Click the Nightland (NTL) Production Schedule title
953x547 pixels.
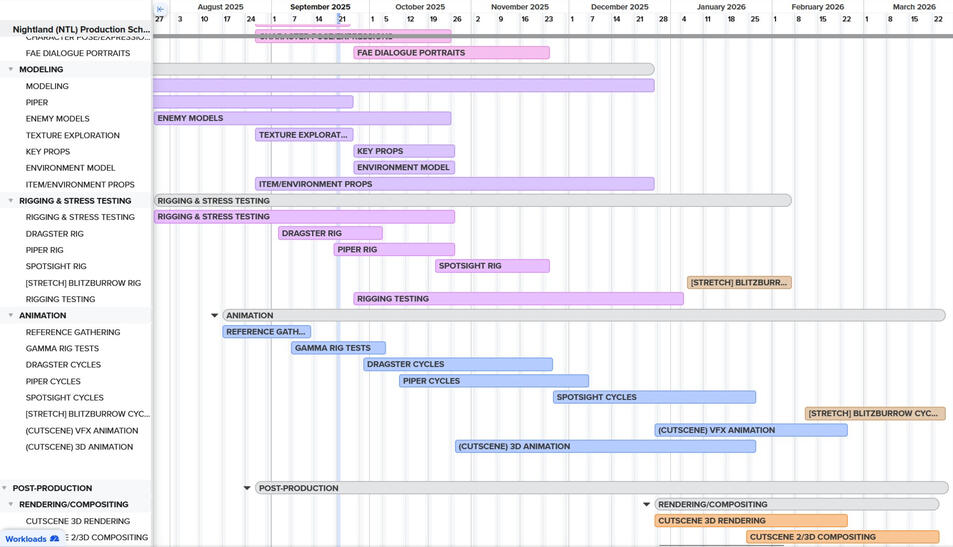(80, 30)
